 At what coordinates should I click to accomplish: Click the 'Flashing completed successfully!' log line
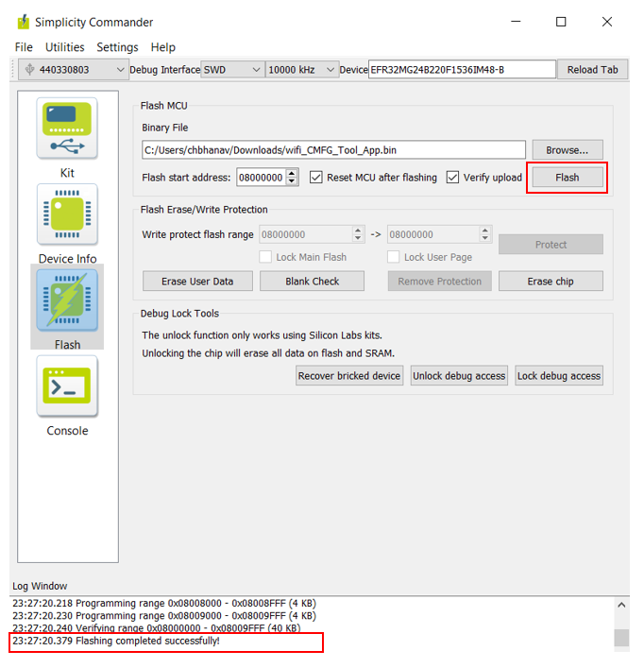(x=116, y=641)
